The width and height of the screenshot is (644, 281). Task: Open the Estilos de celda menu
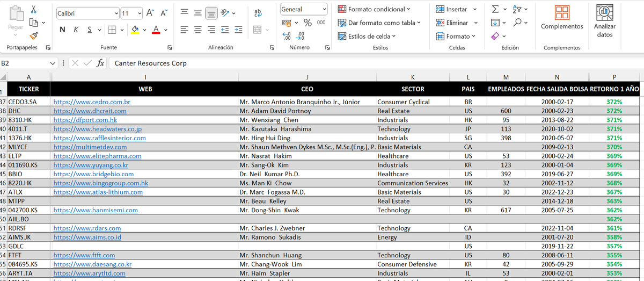(x=367, y=36)
